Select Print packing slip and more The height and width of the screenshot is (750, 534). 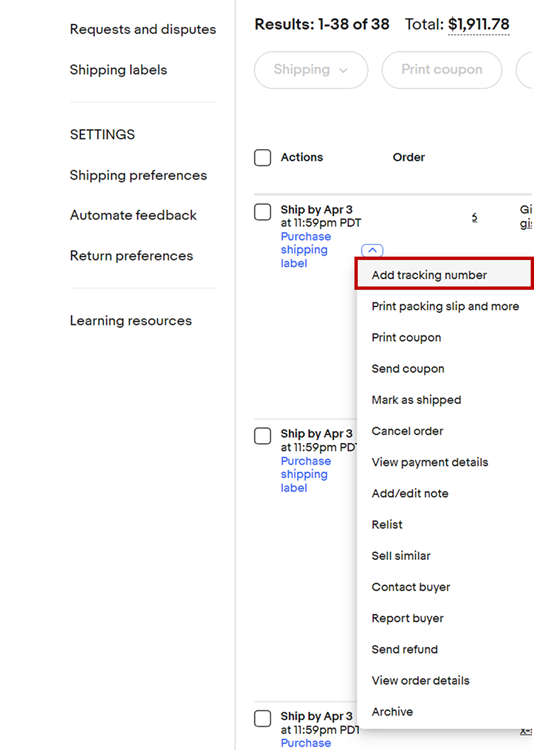(445, 306)
